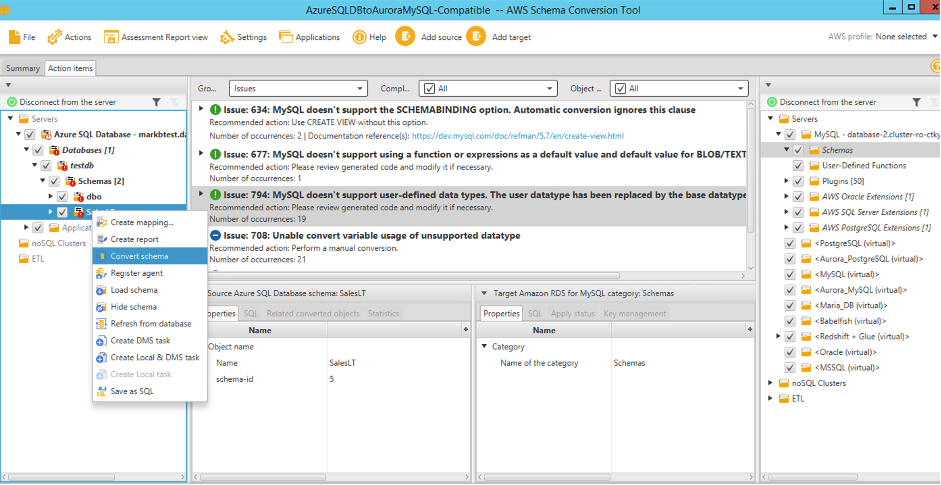
Task: Click the Hide schema icon
Action: pos(101,307)
